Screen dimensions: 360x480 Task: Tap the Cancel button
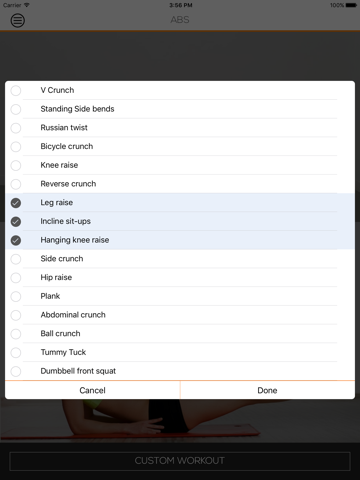[x=92, y=390]
